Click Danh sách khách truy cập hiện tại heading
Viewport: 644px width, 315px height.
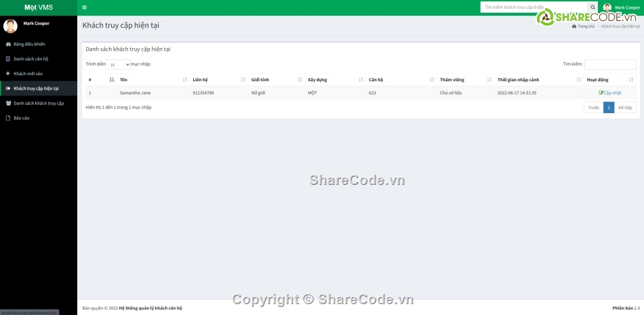(x=128, y=49)
